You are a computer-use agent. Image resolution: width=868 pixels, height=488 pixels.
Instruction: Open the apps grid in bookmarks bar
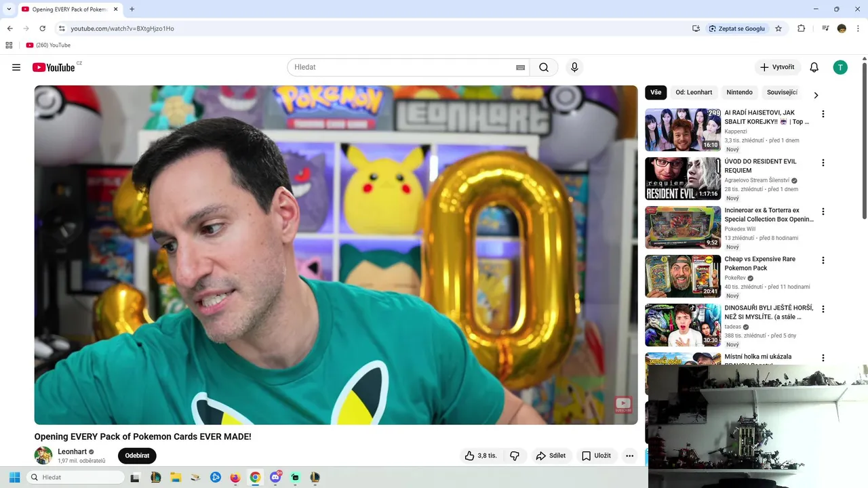(x=9, y=45)
